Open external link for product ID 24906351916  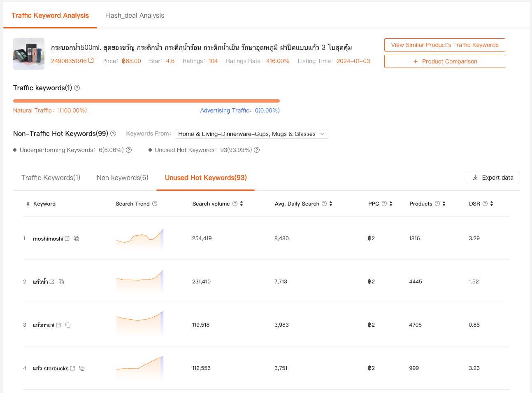[x=91, y=61]
